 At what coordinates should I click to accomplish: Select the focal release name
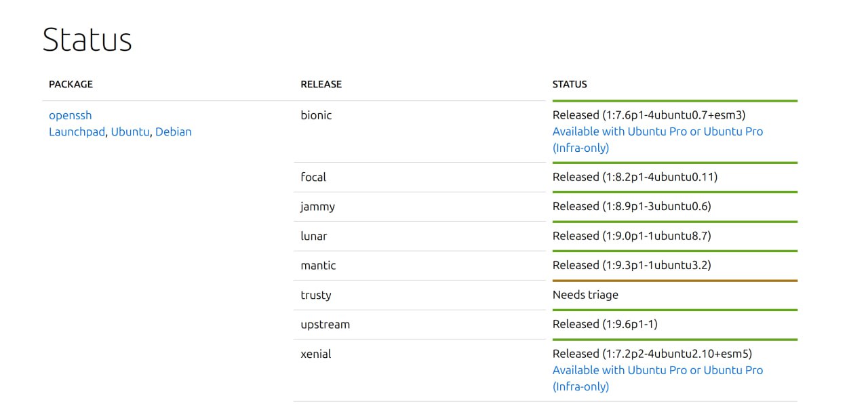coord(313,177)
